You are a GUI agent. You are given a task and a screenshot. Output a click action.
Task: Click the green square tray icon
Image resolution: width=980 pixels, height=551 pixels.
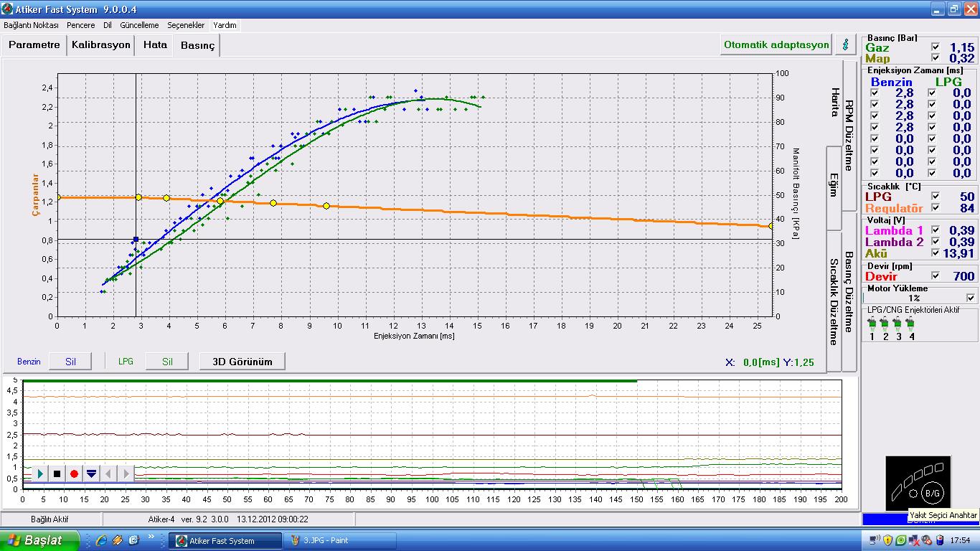click(900, 540)
